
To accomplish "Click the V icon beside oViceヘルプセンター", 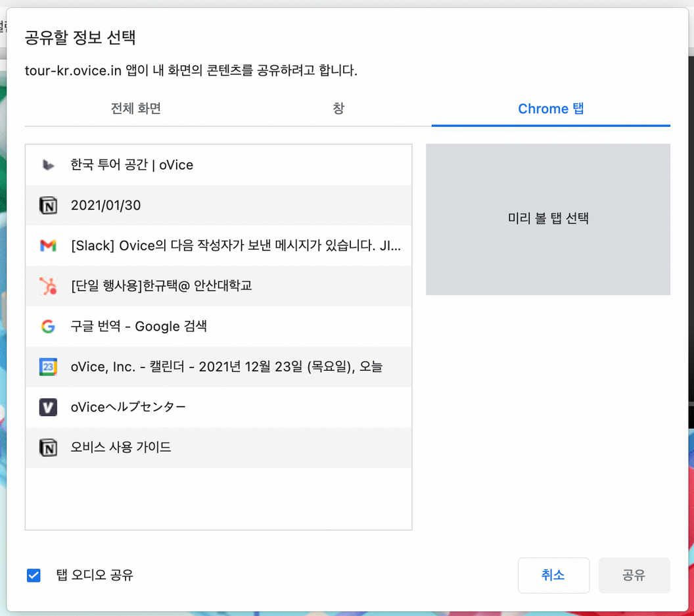I will [48, 407].
